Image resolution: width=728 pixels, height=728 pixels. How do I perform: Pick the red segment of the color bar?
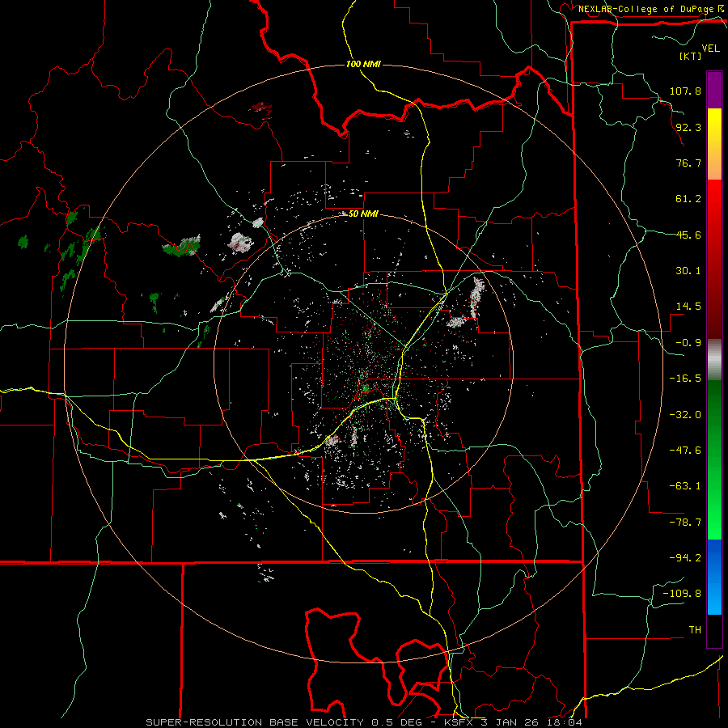click(714, 259)
